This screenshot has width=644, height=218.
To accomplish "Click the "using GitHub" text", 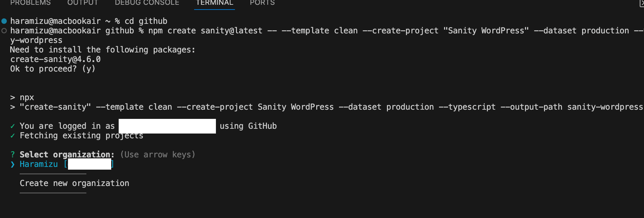I will click(248, 126).
